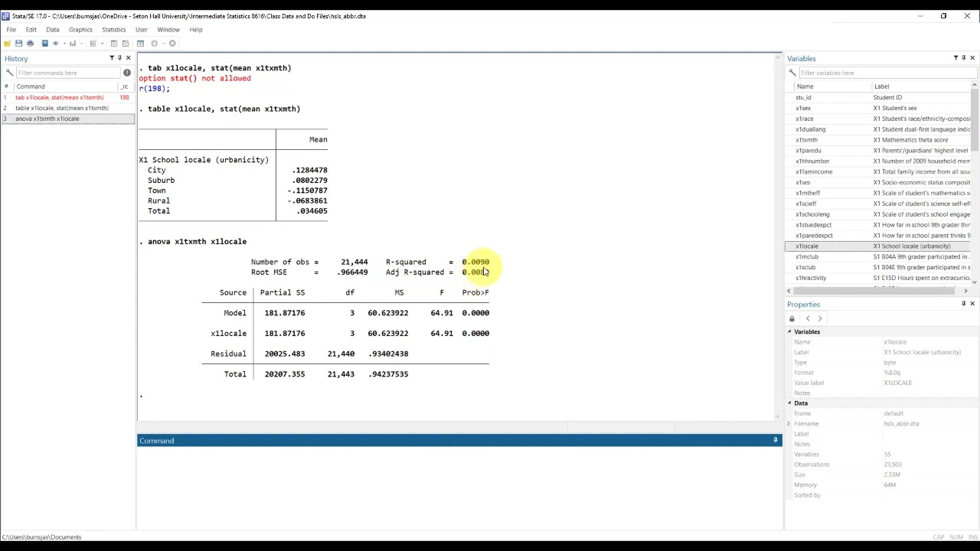Go to previous variable in Properties
This screenshot has width=980, height=551.
[808, 318]
